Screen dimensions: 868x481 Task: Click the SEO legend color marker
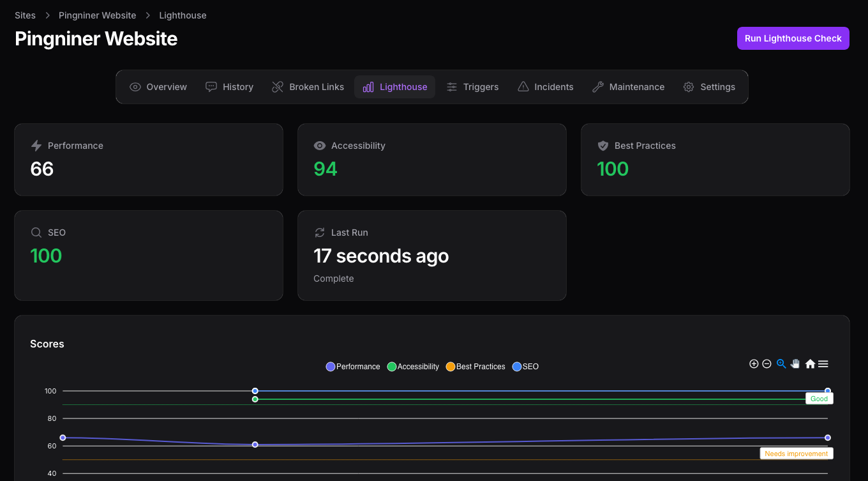click(x=517, y=367)
